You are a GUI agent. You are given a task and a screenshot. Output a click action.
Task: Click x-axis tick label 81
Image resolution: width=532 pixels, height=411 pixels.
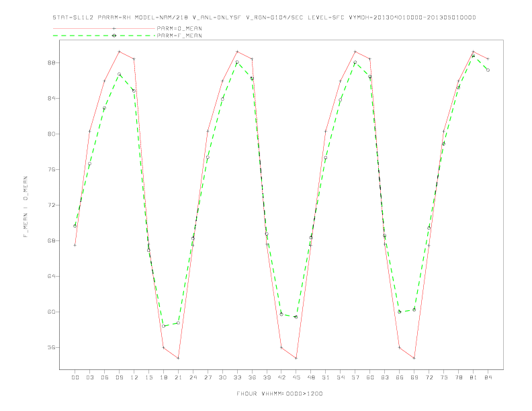coord(474,377)
